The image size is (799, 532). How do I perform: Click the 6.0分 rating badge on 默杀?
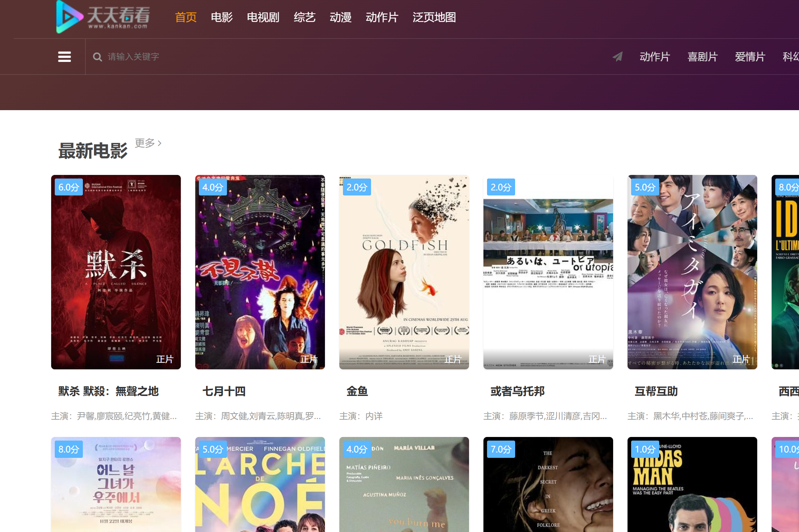pyautogui.click(x=68, y=187)
